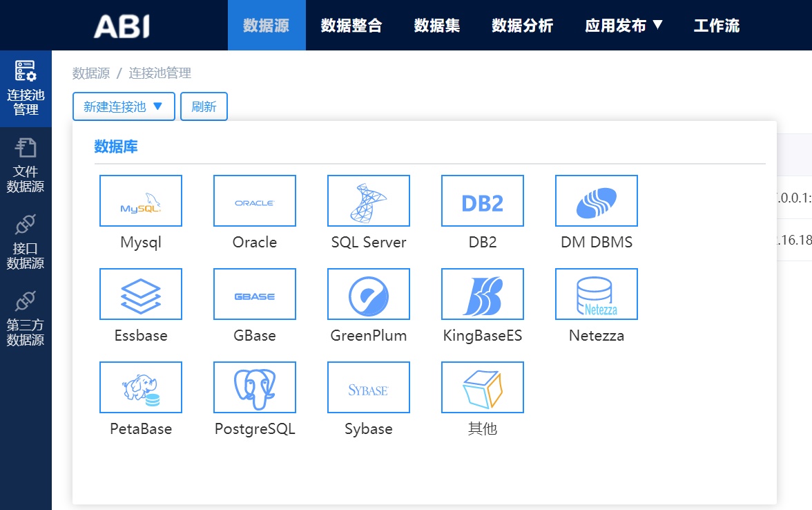Open 连接池管理 in the sidebar
The width and height of the screenshot is (812, 510).
coord(26,88)
